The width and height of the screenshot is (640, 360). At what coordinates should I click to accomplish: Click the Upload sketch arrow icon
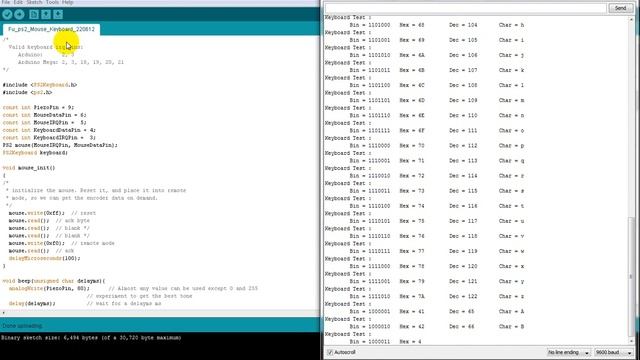click(20, 14)
